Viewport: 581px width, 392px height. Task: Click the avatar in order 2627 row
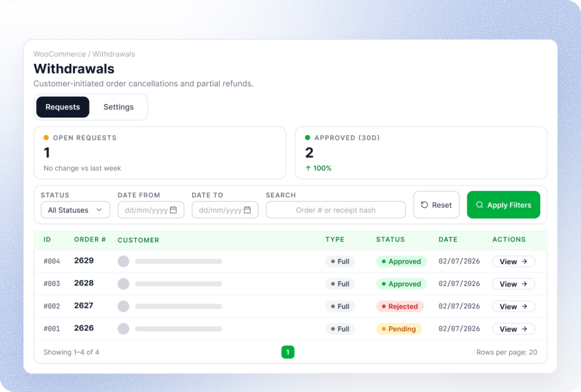click(123, 307)
